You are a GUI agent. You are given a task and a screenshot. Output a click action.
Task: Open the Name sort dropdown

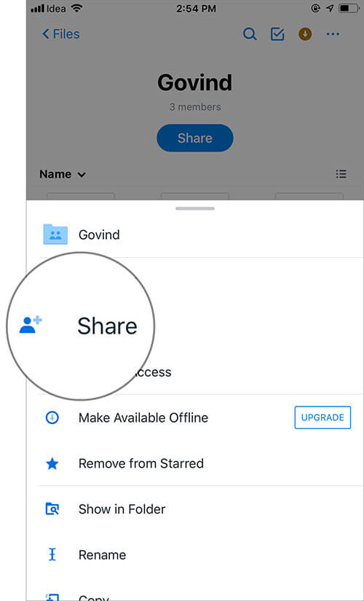point(63,174)
